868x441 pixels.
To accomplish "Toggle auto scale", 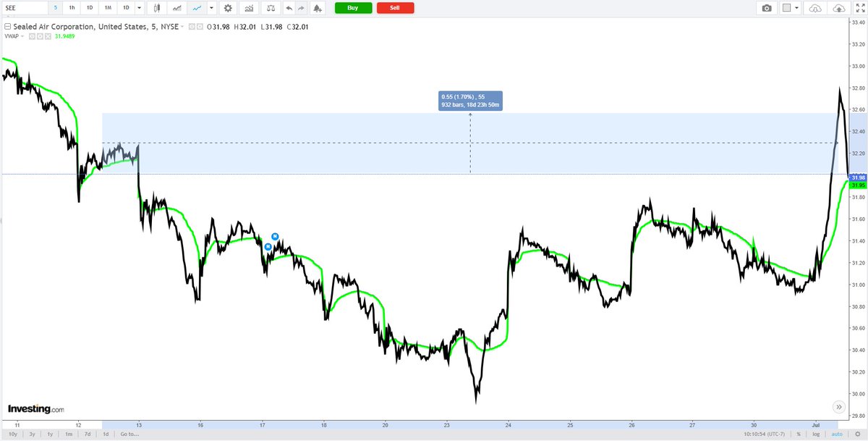I will (x=838, y=434).
